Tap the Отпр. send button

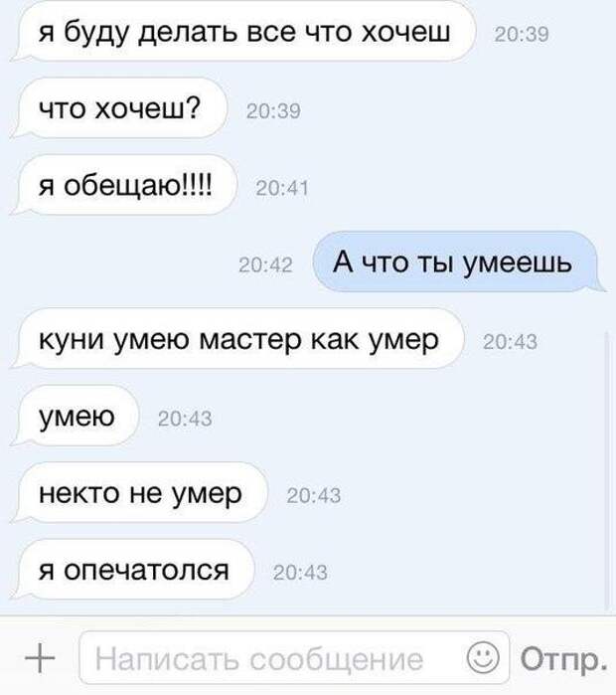coord(563,658)
